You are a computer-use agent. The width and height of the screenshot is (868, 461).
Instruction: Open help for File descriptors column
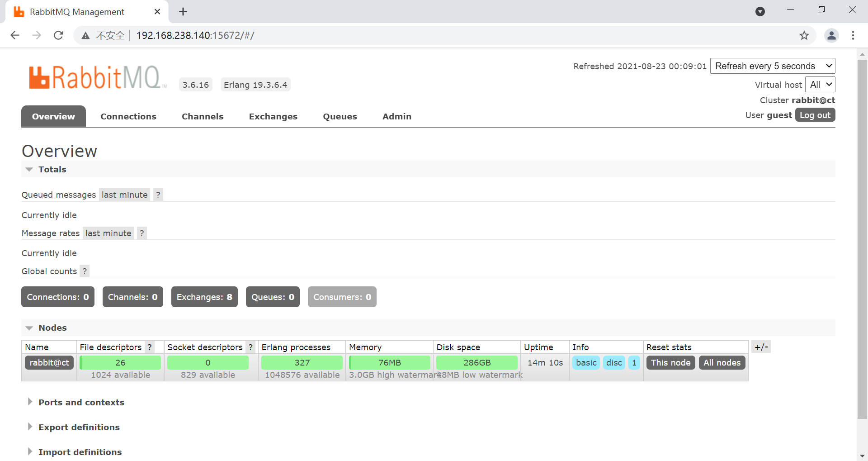point(150,347)
